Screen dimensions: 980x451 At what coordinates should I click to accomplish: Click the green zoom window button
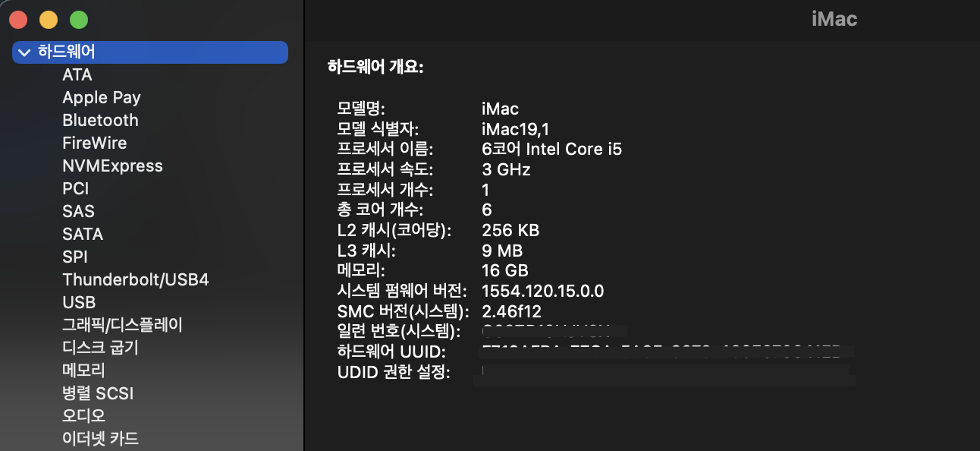[79, 20]
